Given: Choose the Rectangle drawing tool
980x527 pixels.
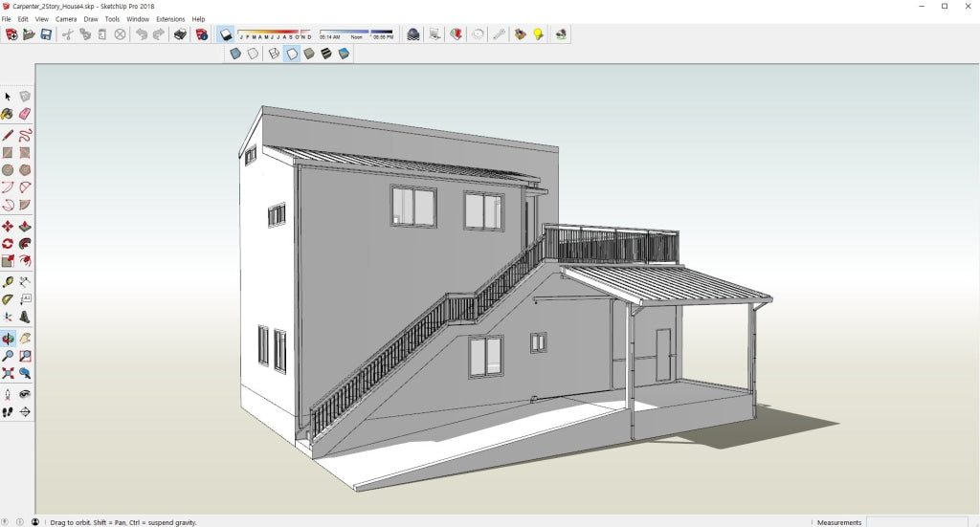Looking at the screenshot, I should [8, 153].
